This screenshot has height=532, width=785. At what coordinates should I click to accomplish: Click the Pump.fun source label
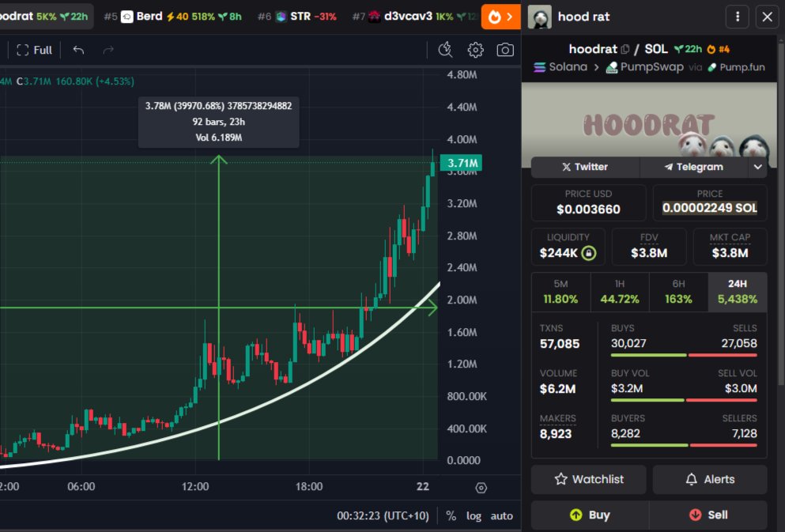tap(736, 67)
